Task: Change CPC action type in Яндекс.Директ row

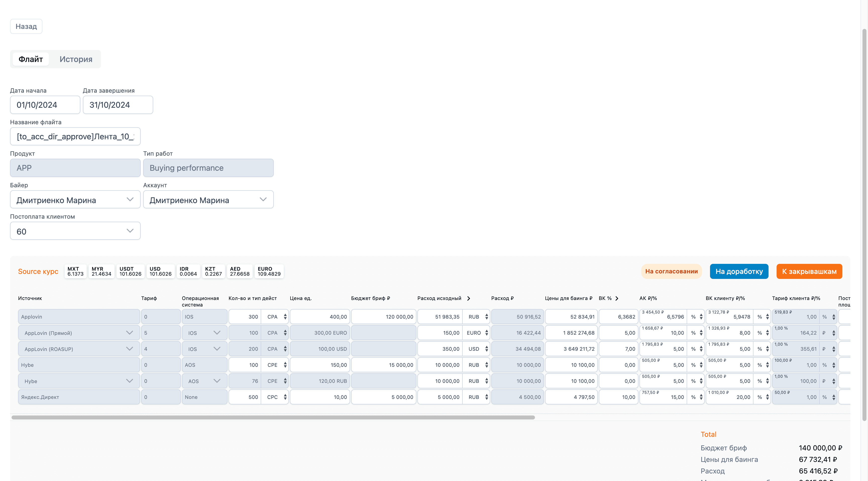Action: (275, 397)
